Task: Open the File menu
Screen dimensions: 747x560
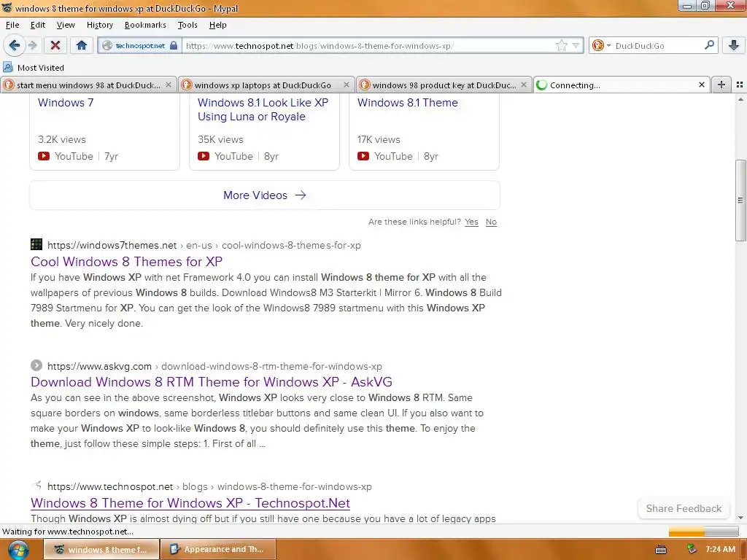Action: click(x=12, y=25)
